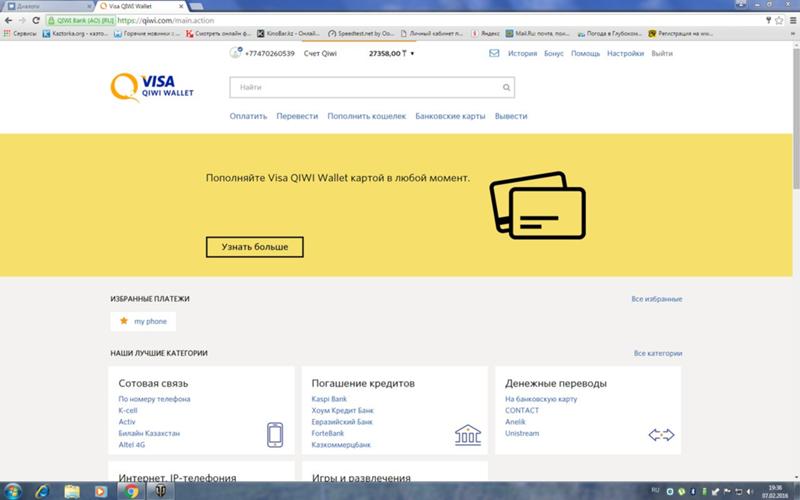Bookmark this page with the star icon

click(x=779, y=20)
